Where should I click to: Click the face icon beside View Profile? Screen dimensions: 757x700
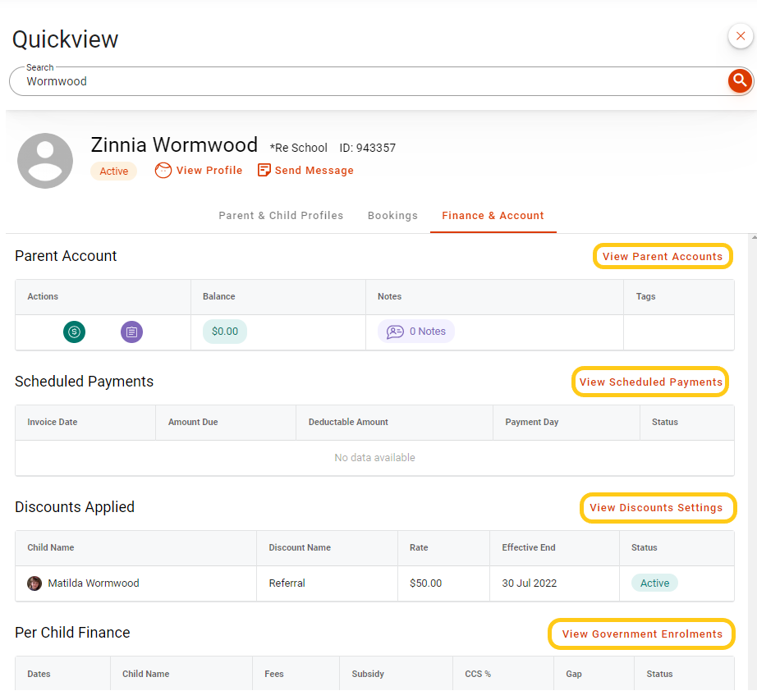point(163,171)
